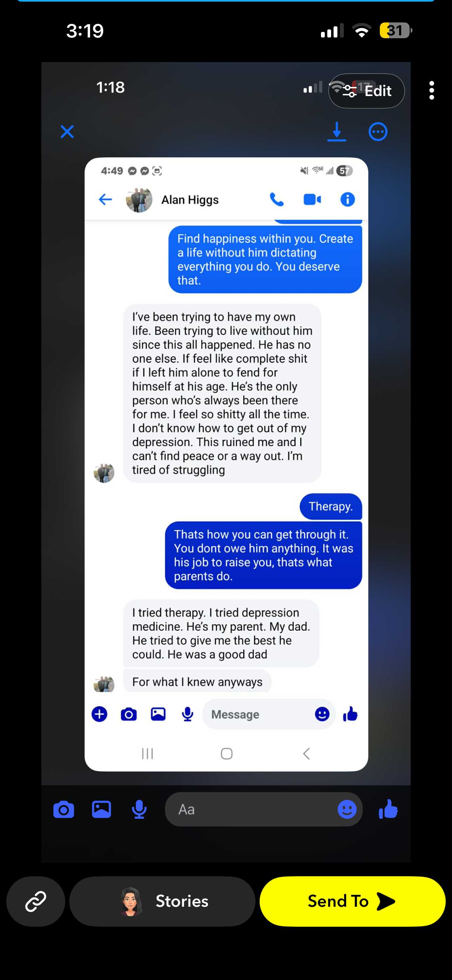
Task: Tap the yellow Send To button
Action: coord(352,901)
